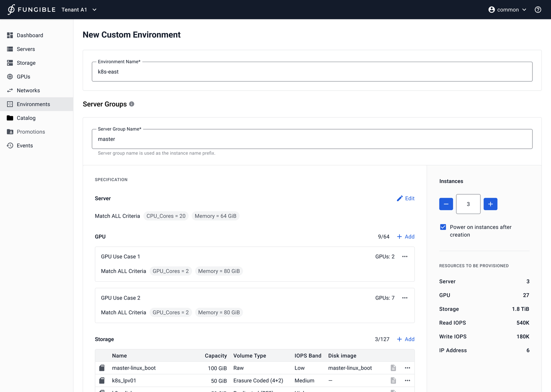Add a new Storage volume
The image size is (551, 392).
tap(406, 339)
